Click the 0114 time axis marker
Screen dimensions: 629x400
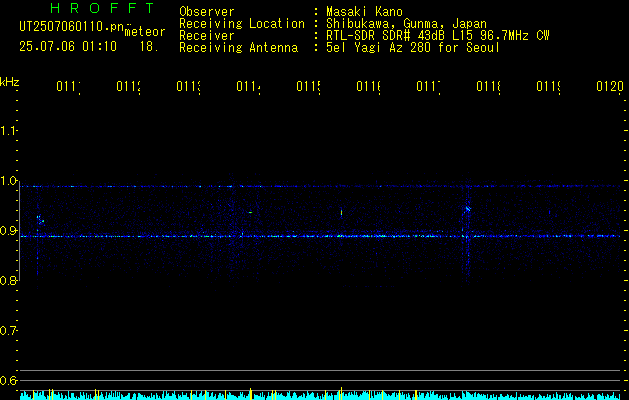(248, 86)
